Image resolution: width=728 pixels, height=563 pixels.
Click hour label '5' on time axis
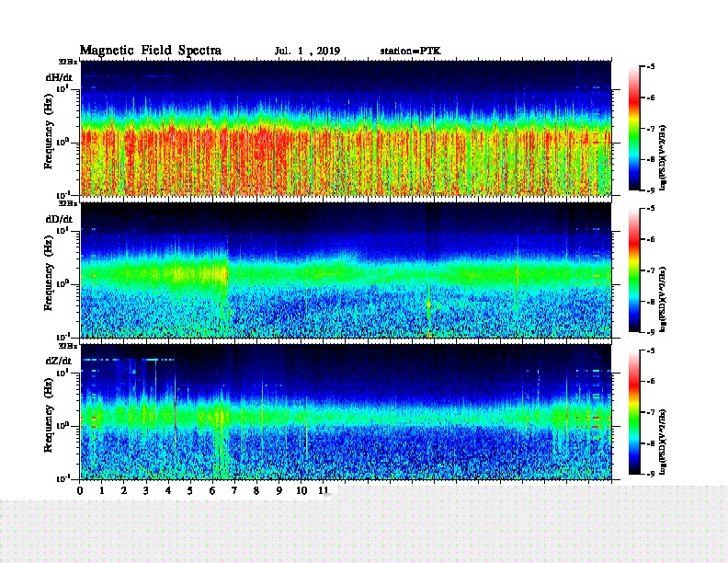(190, 490)
